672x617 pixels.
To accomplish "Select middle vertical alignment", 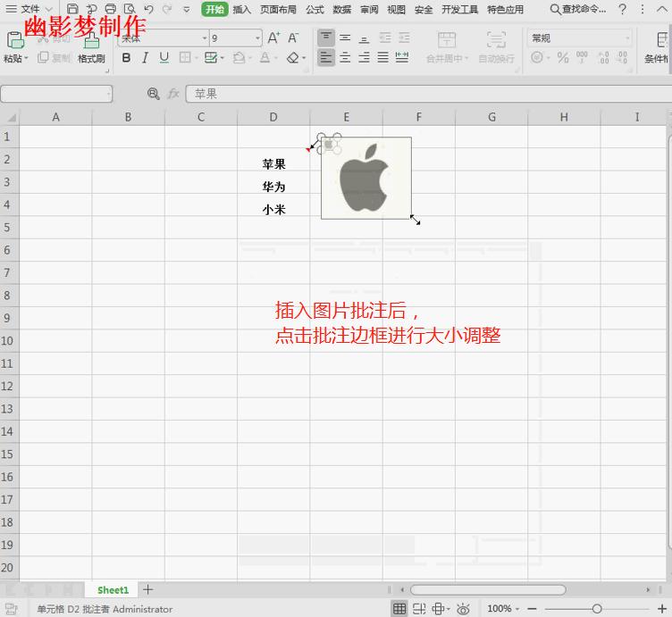I will pos(345,38).
